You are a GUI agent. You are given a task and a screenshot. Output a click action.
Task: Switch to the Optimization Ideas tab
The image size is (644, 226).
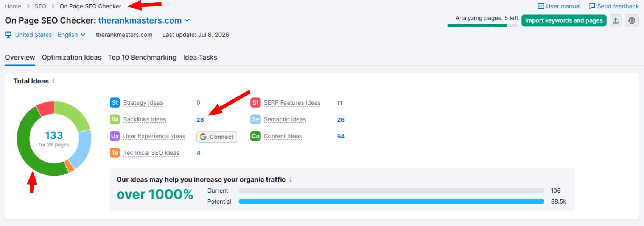point(72,57)
